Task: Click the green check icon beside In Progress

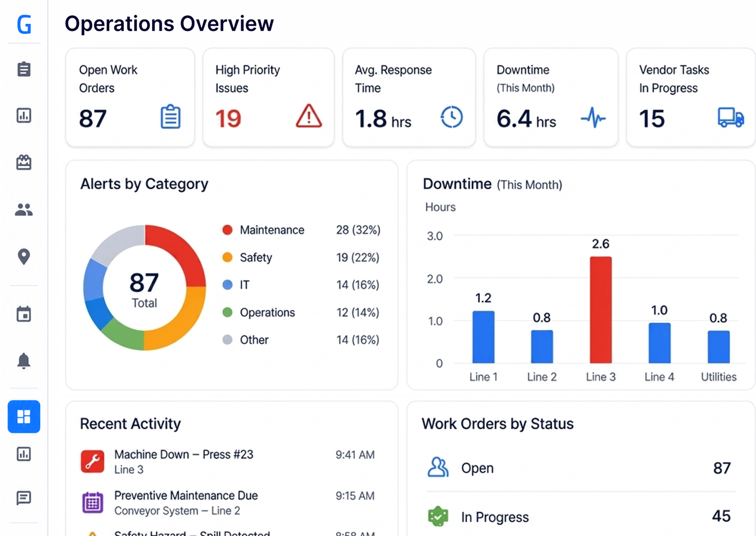Action: [438, 516]
